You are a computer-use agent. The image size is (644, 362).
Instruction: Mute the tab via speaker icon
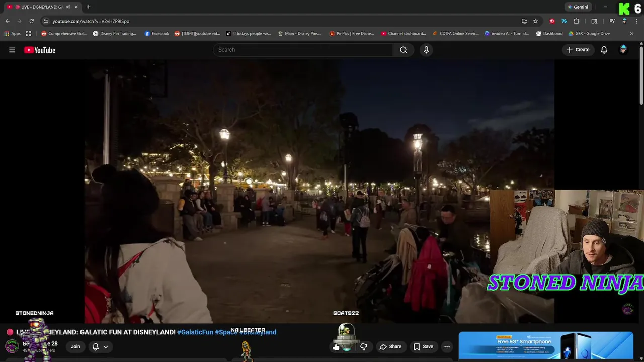tap(68, 7)
